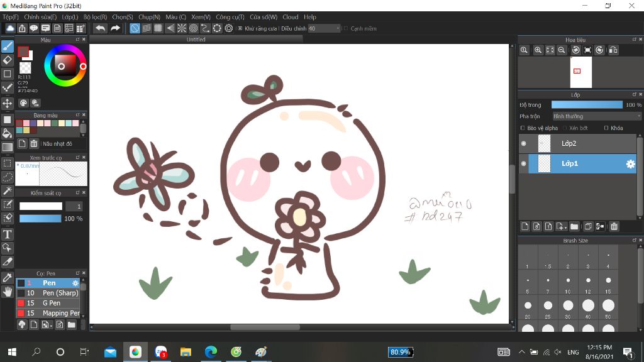
Task: Duplicate the layer using the Layers panel icon
Action: point(588,226)
